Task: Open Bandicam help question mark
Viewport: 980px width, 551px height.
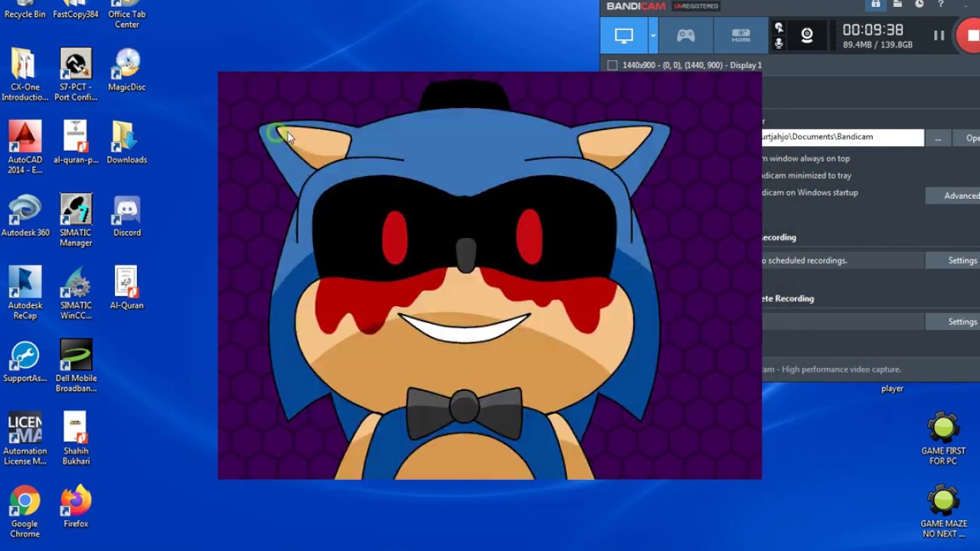Action: (x=941, y=5)
